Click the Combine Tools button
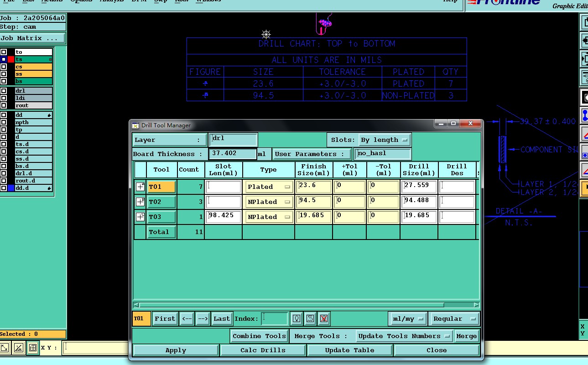Image resolution: width=588 pixels, height=365 pixels. [x=259, y=336]
